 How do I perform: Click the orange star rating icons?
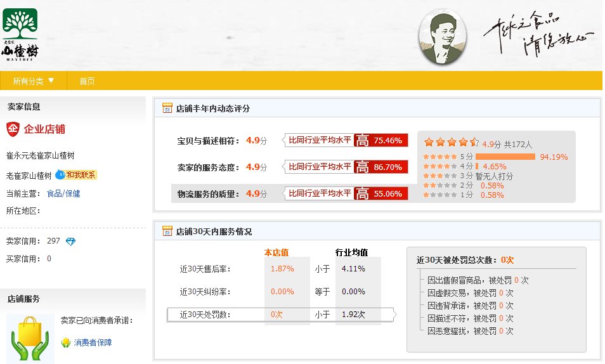click(x=451, y=143)
